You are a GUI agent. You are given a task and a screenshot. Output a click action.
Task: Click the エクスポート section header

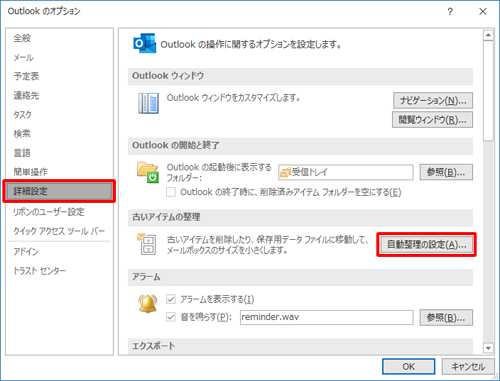click(300, 346)
